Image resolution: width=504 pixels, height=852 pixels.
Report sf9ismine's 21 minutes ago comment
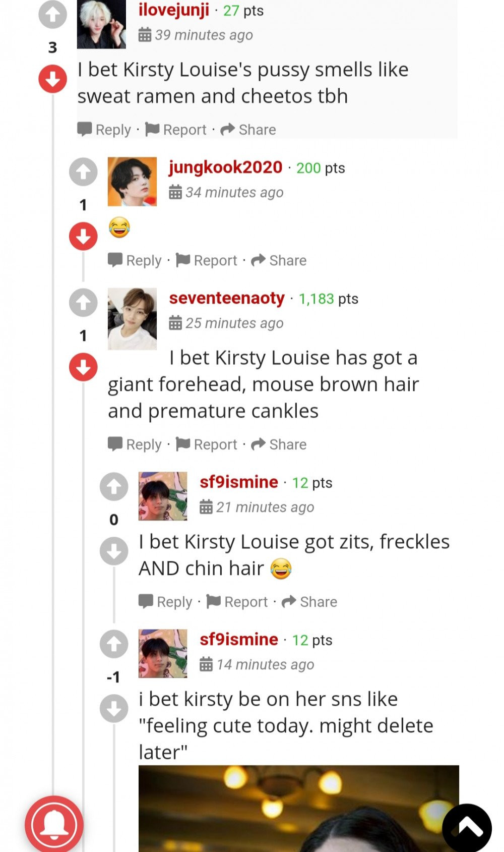[x=237, y=602]
